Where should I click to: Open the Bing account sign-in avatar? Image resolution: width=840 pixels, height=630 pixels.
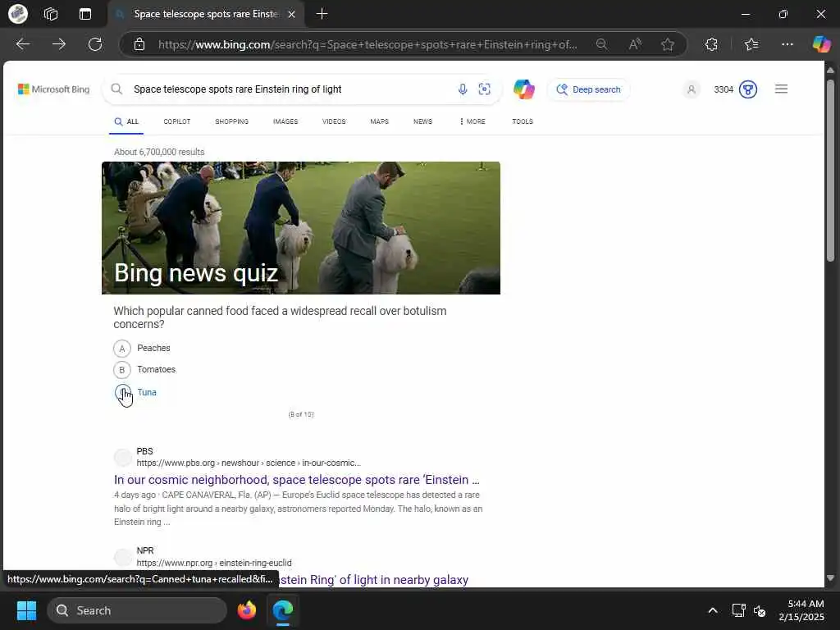point(692,89)
